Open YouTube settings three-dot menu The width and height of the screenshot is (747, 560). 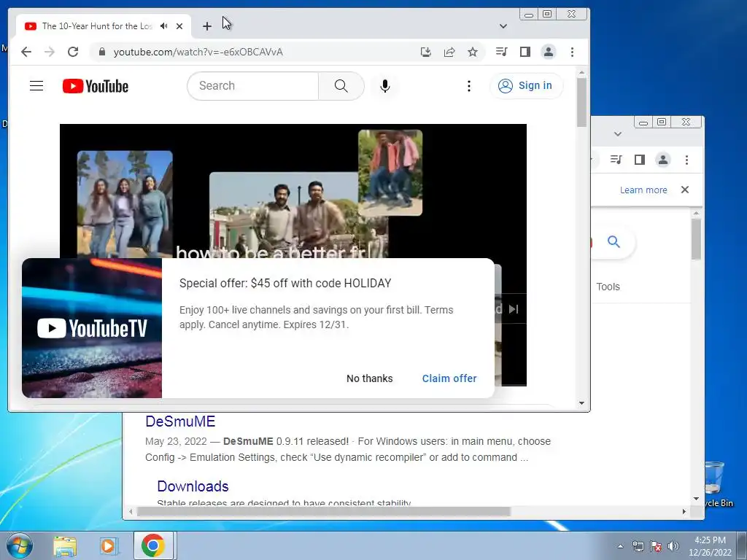coord(469,86)
